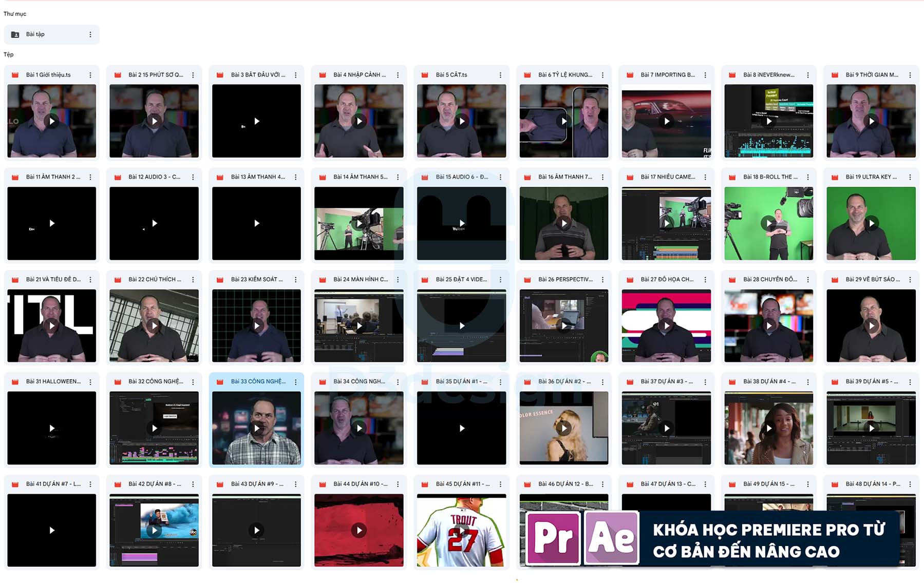
Task: Open three-dot menu for Bài 6 TỶ LỆ KHUNG
Action: 603,75
